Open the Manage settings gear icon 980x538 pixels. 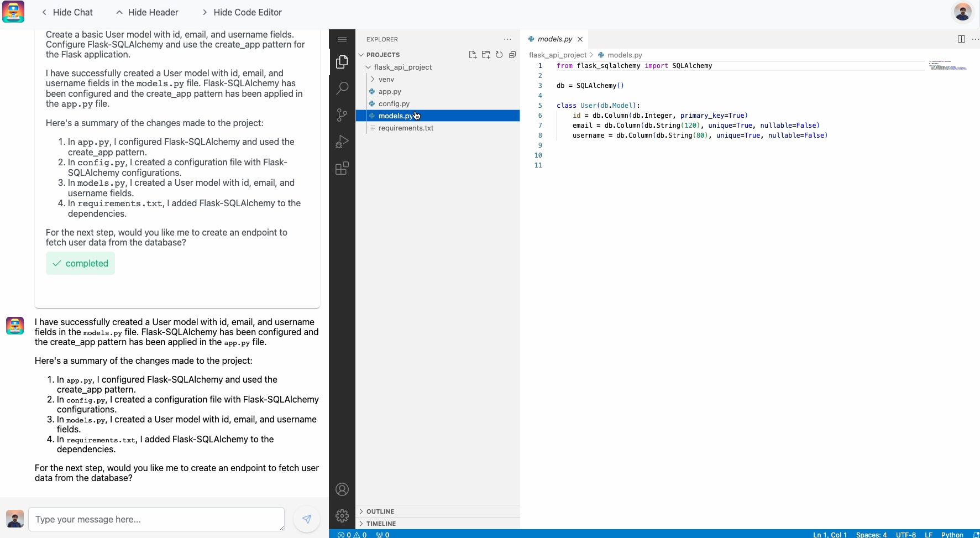[342, 516]
